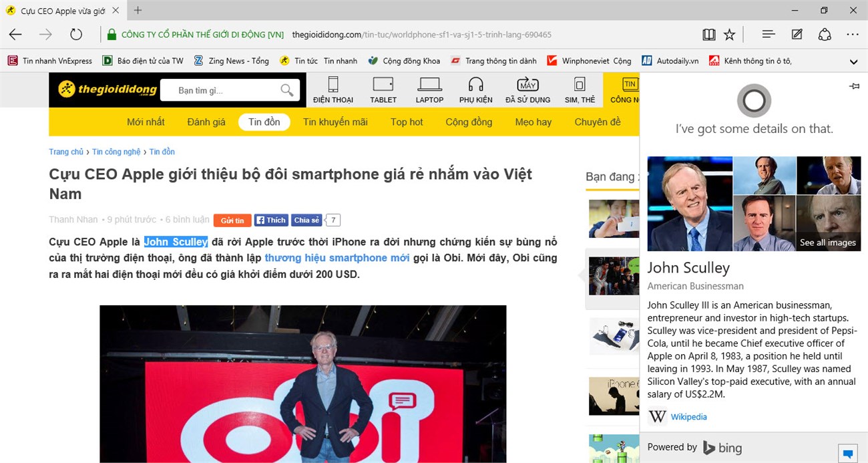Open Reading view book icon
Viewport: 868px width, 463px height.
point(709,34)
